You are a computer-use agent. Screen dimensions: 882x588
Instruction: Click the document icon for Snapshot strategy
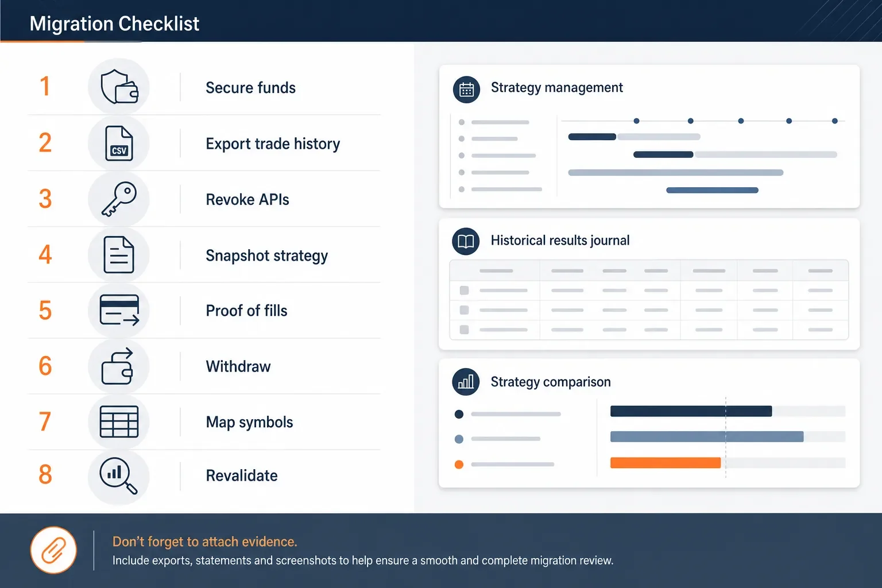coord(119,254)
